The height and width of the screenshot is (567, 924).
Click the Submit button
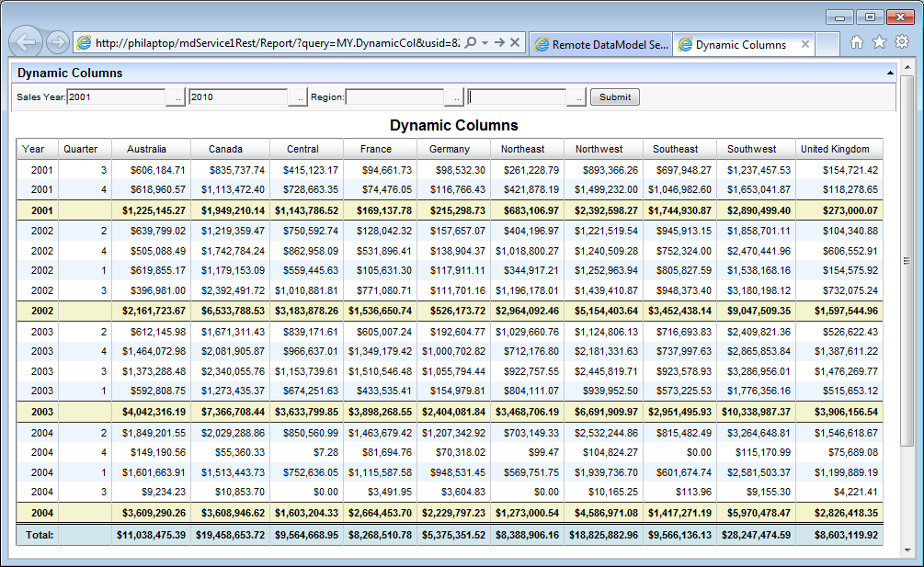(615, 97)
